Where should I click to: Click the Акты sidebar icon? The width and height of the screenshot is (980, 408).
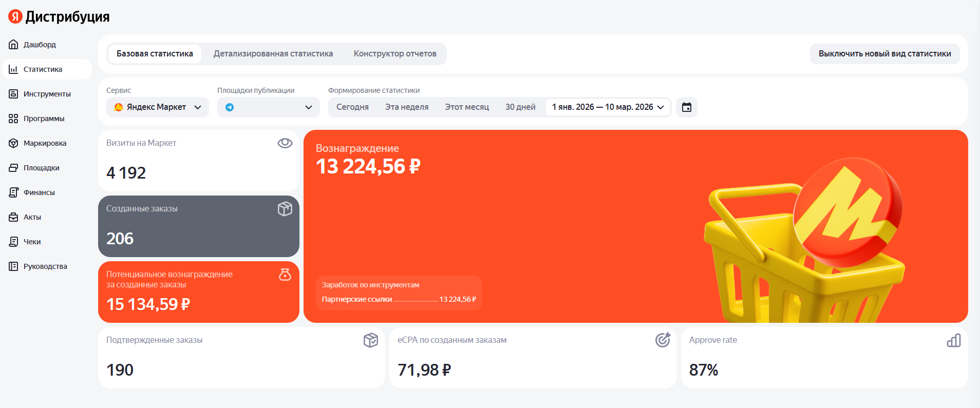pos(13,217)
